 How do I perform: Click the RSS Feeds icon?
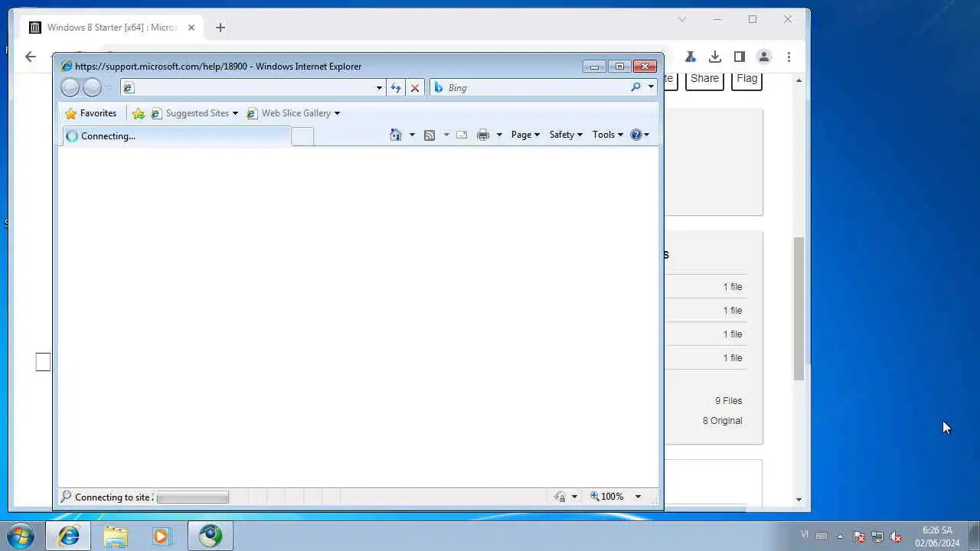[430, 135]
